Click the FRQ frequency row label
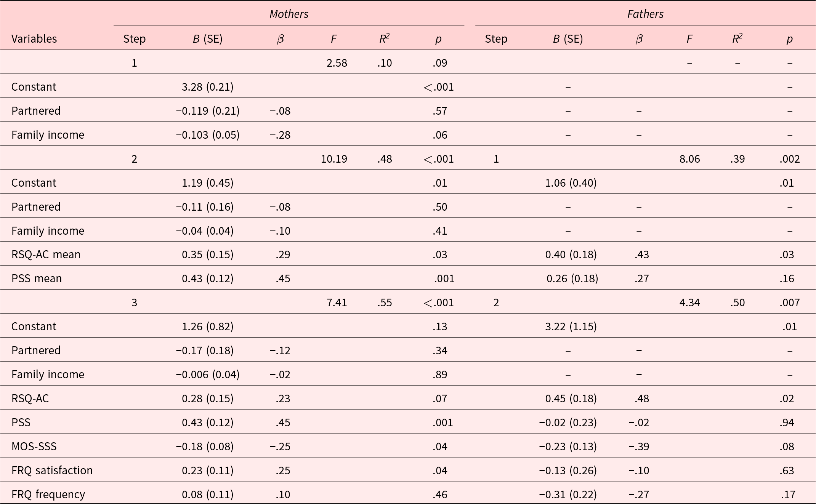Image resolution: width=816 pixels, height=504 pixels. click(x=48, y=494)
